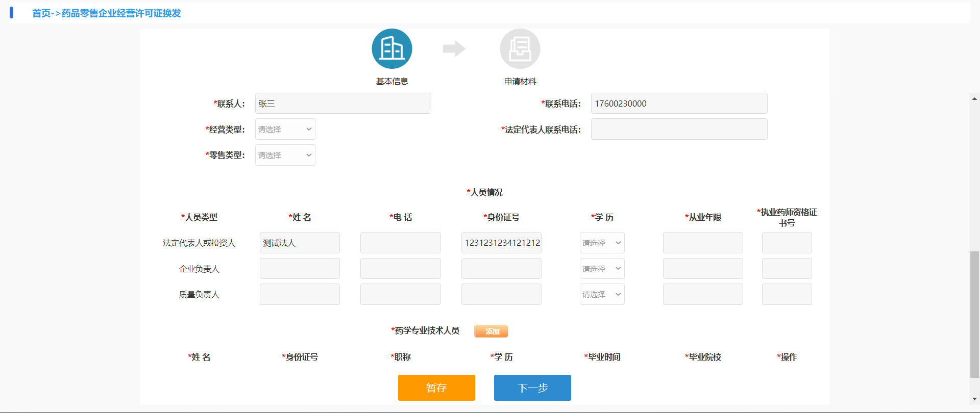980x413 pixels.
Task: Click the 企业负责人 name input field
Action: (x=300, y=269)
